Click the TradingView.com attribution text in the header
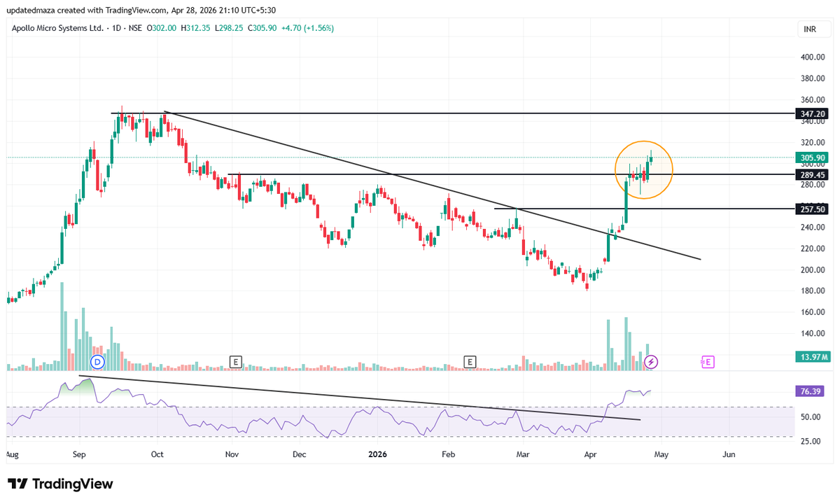The image size is (840, 504). (x=137, y=10)
